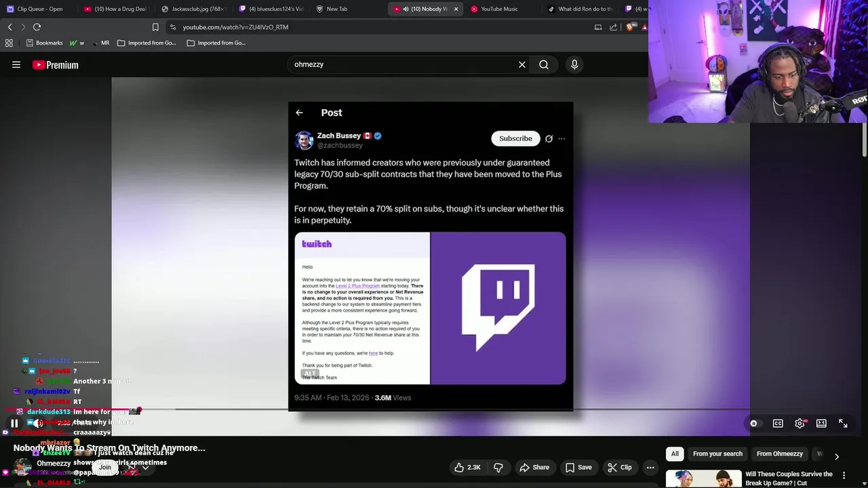
Task: Close the active Nobody W... tab
Action: click(456, 9)
